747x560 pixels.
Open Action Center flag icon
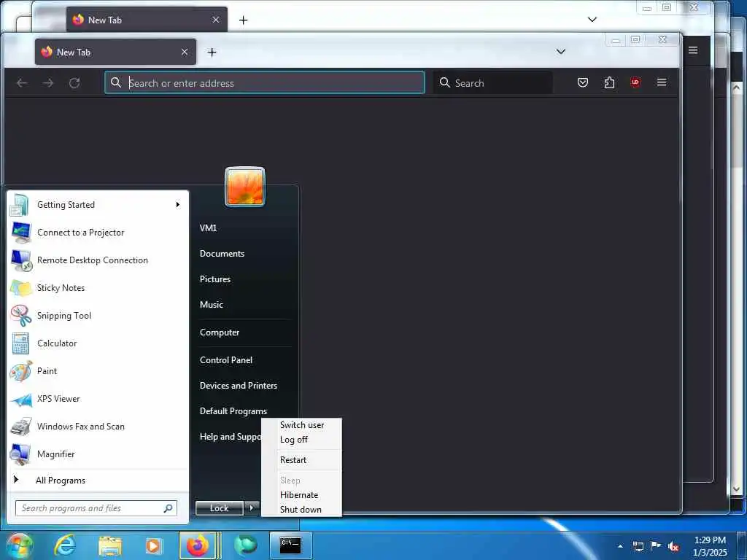click(656, 546)
